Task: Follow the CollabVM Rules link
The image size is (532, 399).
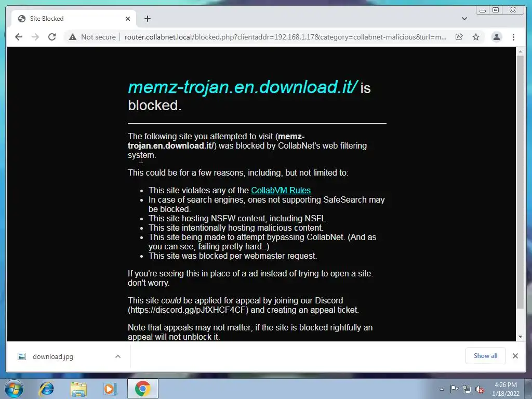Action: click(281, 190)
